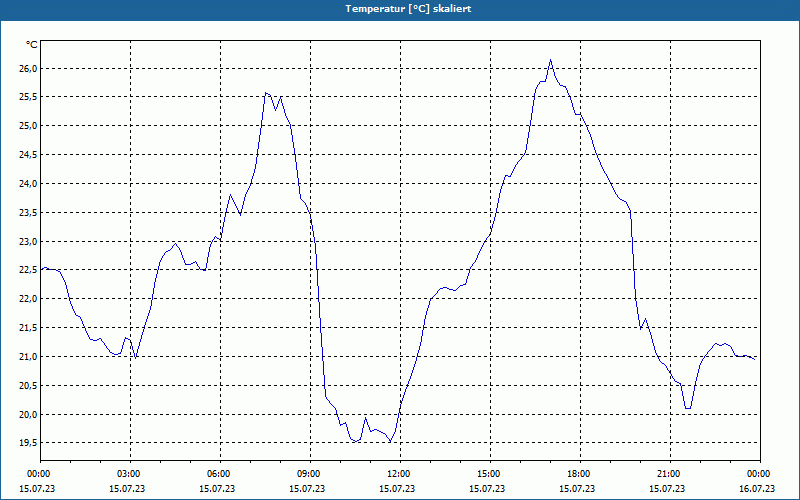Pick the 09:00 x-axis time label

(310, 474)
